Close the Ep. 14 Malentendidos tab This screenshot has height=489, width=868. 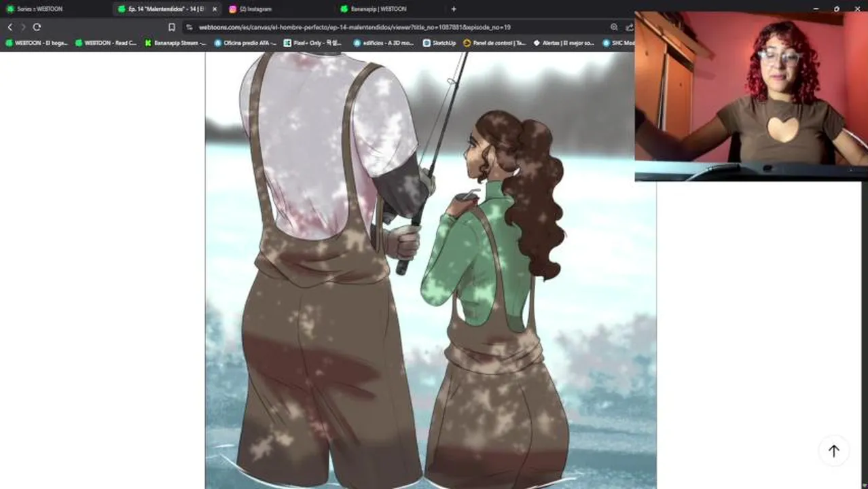215,9
